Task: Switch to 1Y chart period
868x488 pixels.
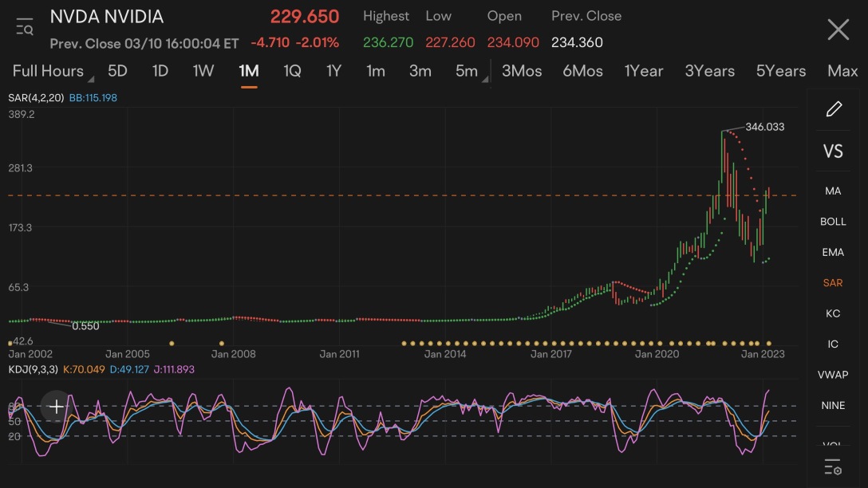Action: click(x=333, y=71)
